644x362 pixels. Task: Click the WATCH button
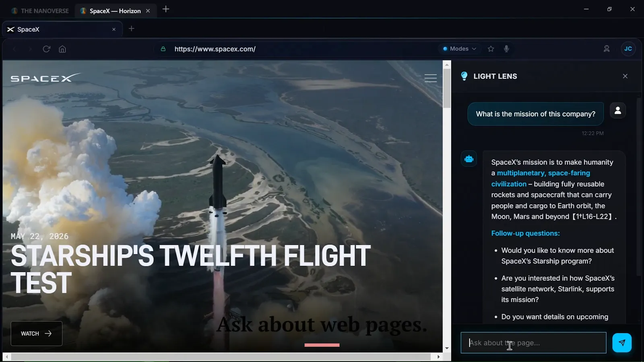click(x=36, y=333)
